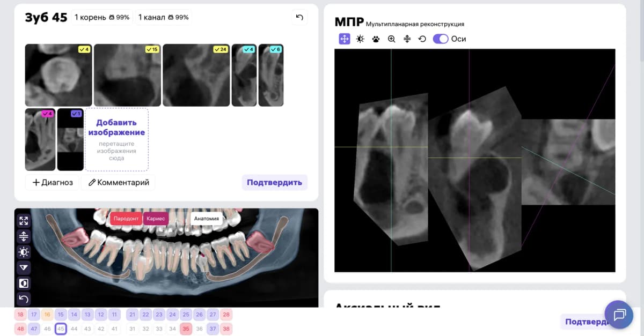
Task: Expand panoramic view to fullscreen
Action: [x=24, y=221]
